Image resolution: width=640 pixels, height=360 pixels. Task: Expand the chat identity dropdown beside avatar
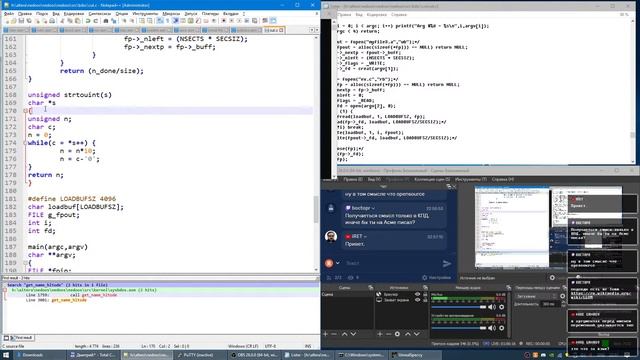(x=338, y=263)
